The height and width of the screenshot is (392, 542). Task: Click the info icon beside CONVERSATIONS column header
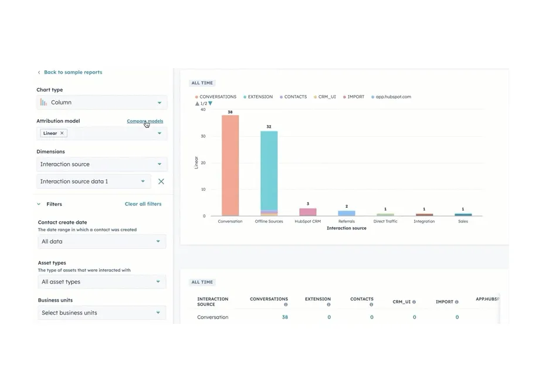click(286, 304)
